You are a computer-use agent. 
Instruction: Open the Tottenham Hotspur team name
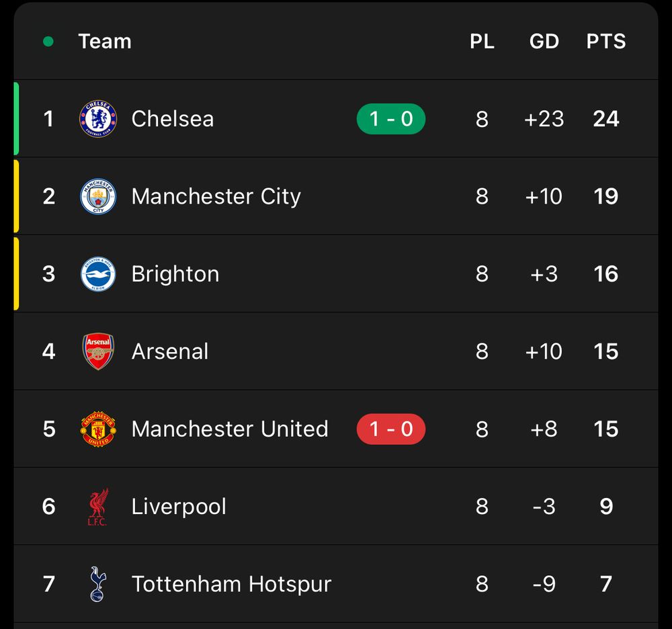click(231, 584)
